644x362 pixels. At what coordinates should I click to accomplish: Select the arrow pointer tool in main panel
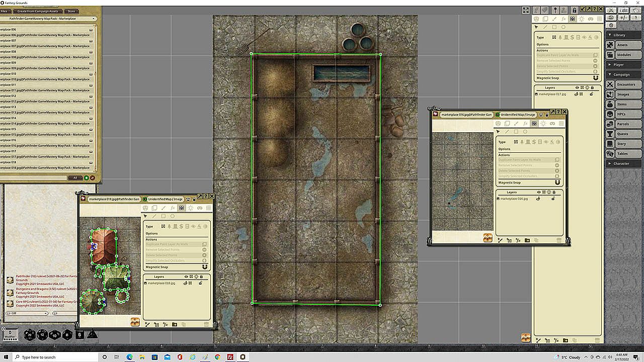(x=536, y=27)
